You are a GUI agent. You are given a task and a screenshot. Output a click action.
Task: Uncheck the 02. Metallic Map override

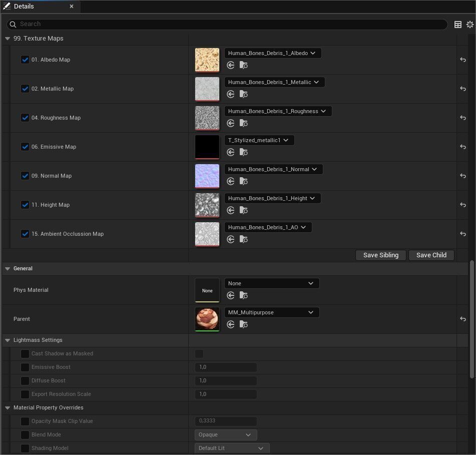25,89
